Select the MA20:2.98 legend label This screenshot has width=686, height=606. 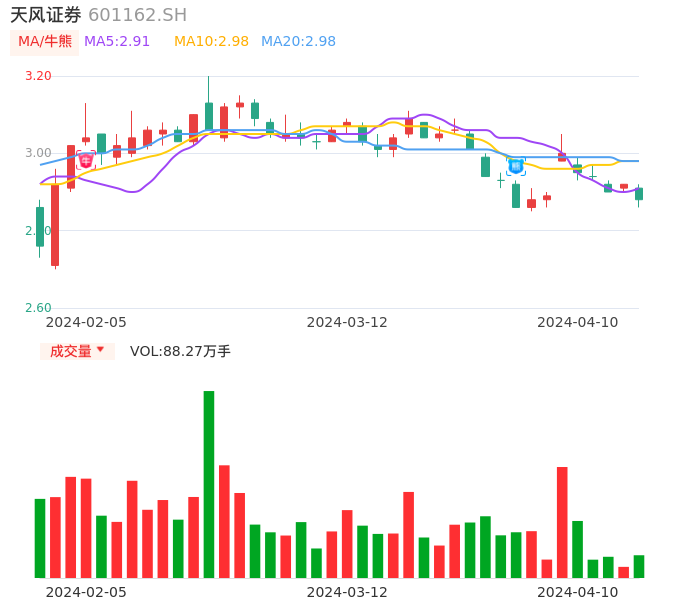298,42
